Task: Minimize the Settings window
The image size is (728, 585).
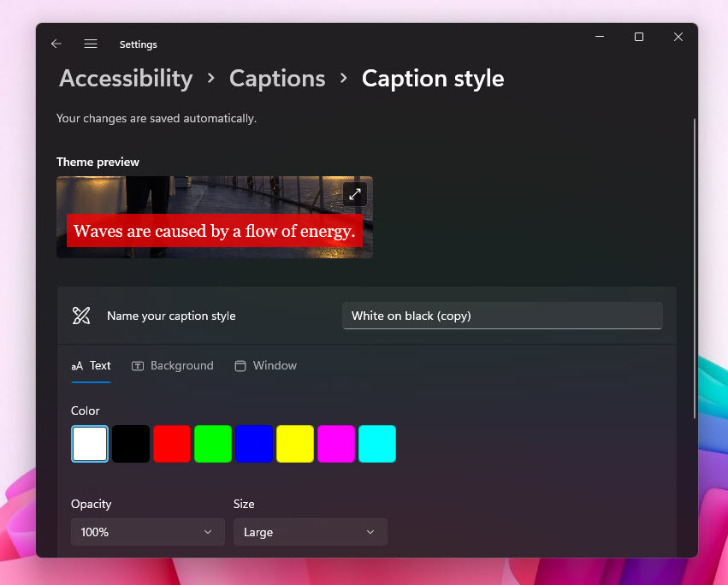Action: click(x=600, y=37)
